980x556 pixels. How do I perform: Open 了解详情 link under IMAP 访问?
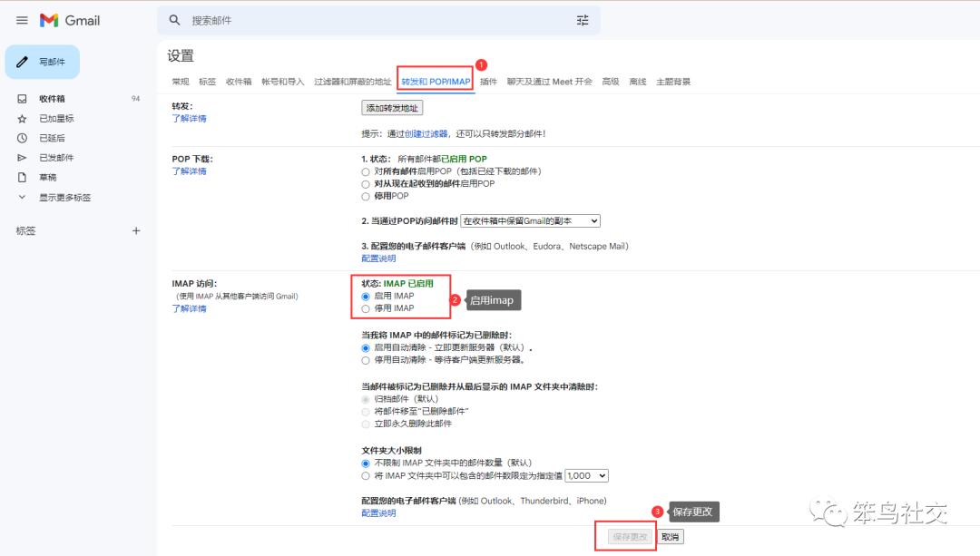190,308
